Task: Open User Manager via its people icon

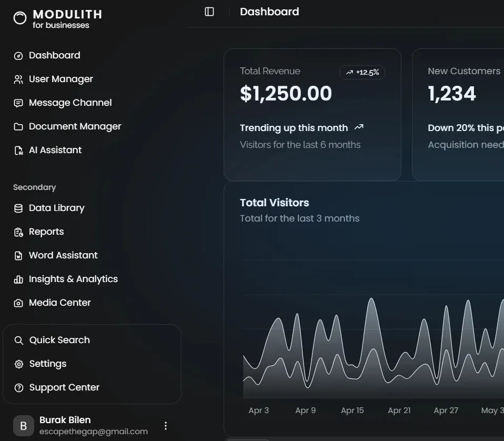Action: click(x=18, y=79)
